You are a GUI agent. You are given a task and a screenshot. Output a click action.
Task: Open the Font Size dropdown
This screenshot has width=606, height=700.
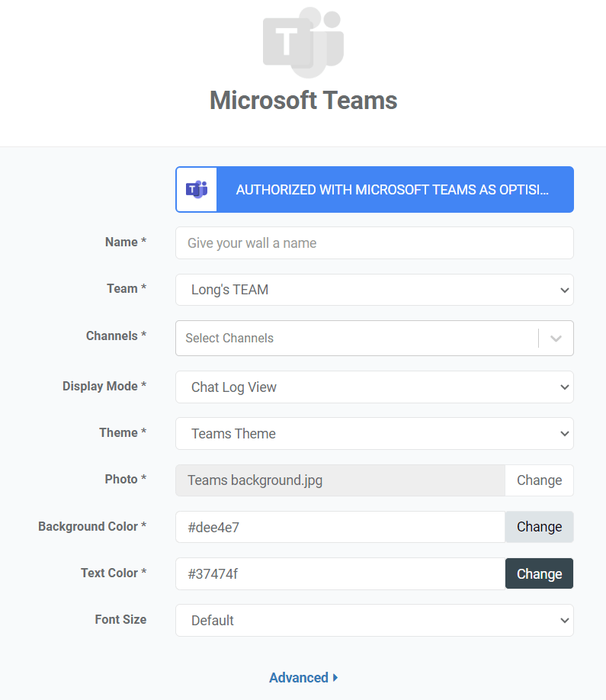click(x=374, y=620)
